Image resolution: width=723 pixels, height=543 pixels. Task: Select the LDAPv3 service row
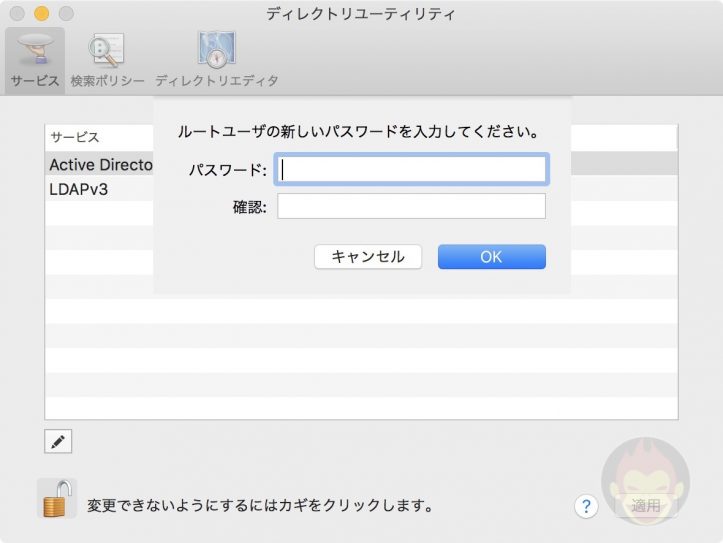point(362,189)
